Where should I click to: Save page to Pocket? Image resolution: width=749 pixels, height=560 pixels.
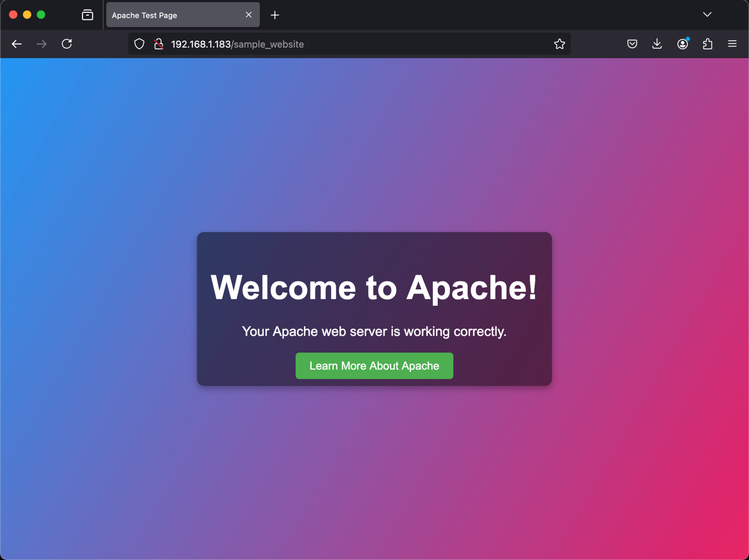point(632,44)
